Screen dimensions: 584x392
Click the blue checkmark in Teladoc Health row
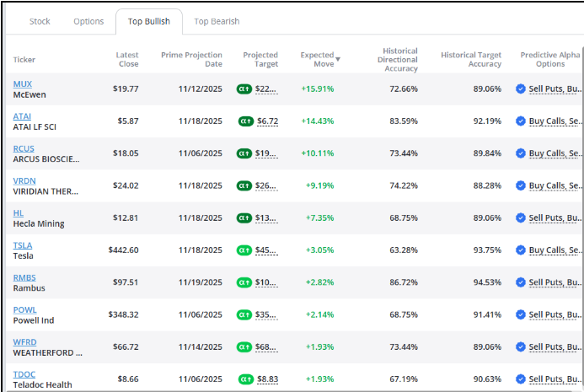[x=521, y=379]
